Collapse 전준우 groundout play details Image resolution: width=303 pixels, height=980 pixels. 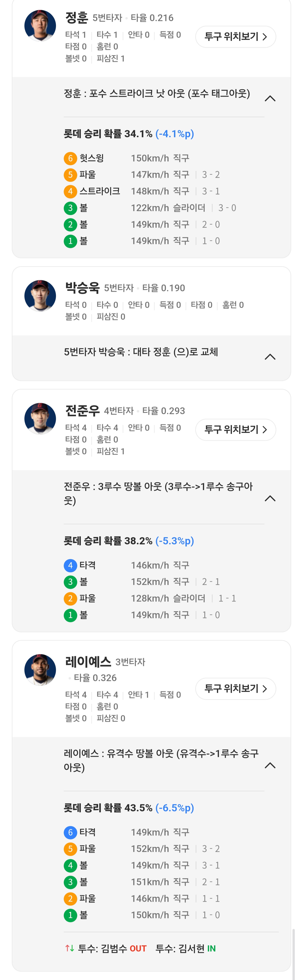(270, 498)
